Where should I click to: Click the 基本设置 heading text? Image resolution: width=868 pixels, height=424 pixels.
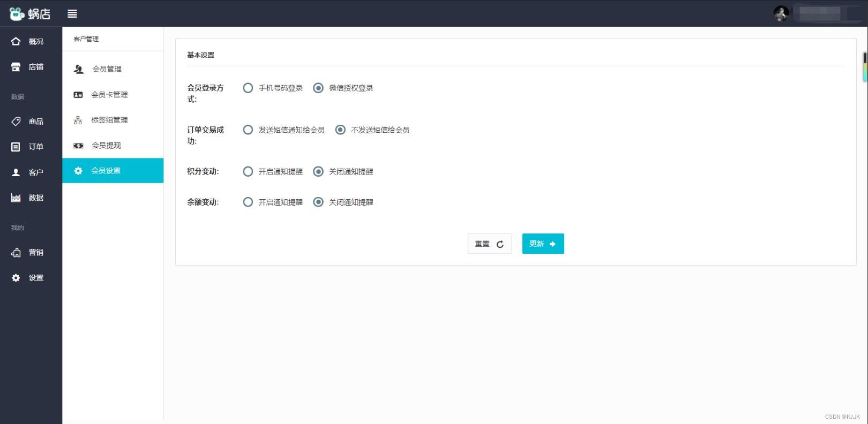pyautogui.click(x=201, y=55)
